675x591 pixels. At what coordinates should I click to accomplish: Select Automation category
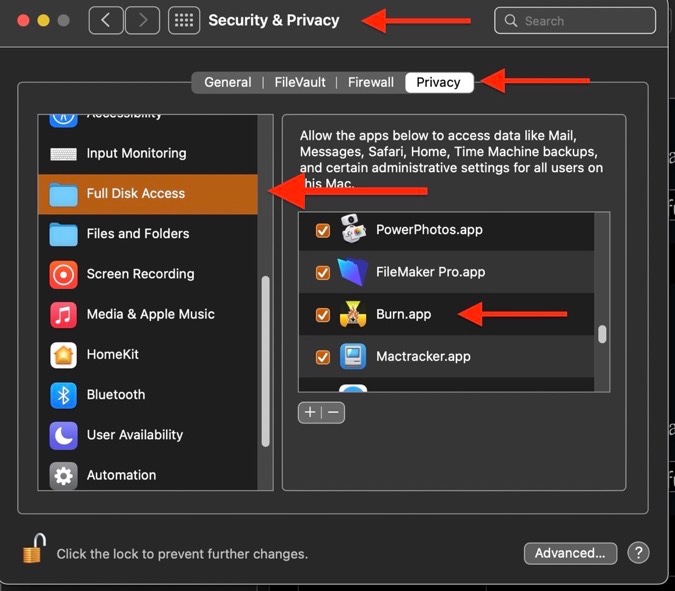tap(148, 475)
